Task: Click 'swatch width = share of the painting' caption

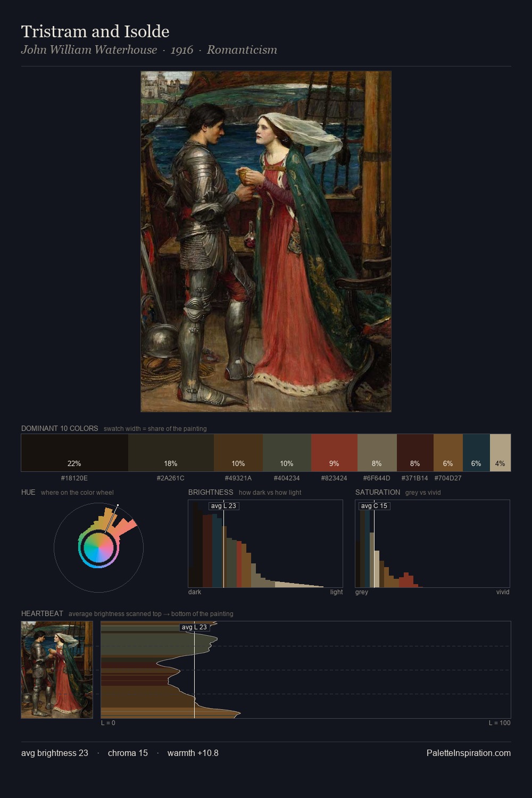Action: coord(155,429)
